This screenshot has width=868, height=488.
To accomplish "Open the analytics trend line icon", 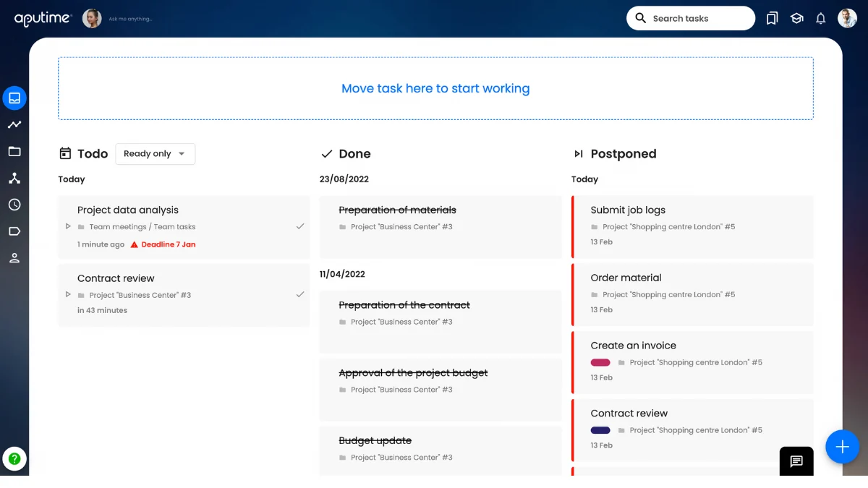I will [14, 124].
